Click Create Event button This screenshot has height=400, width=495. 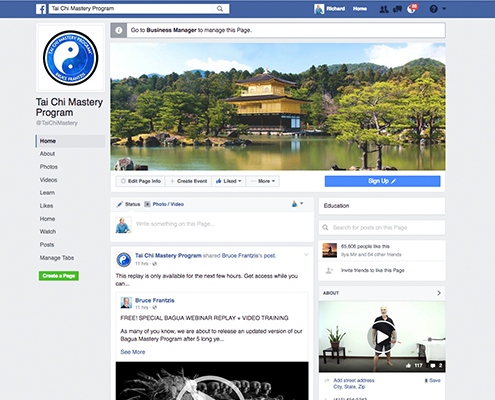click(x=188, y=181)
